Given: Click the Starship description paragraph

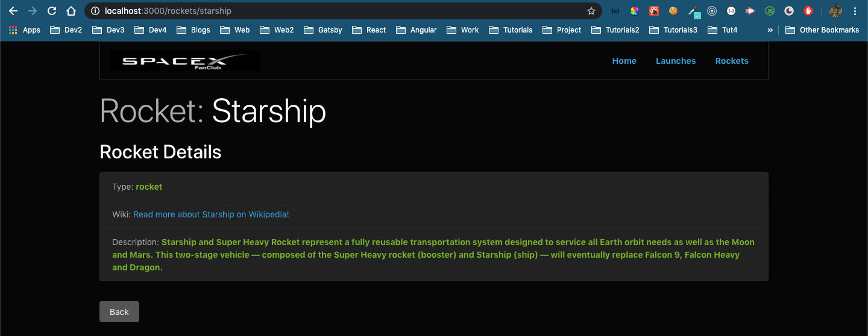Looking at the screenshot, I should (433, 255).
